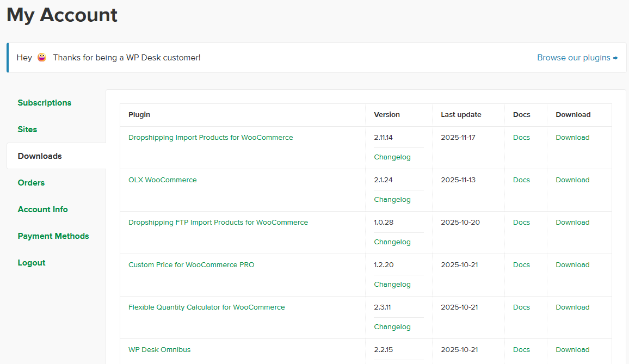Go to the Sites menu item
The image size is (629, 364).
point(27,129)
